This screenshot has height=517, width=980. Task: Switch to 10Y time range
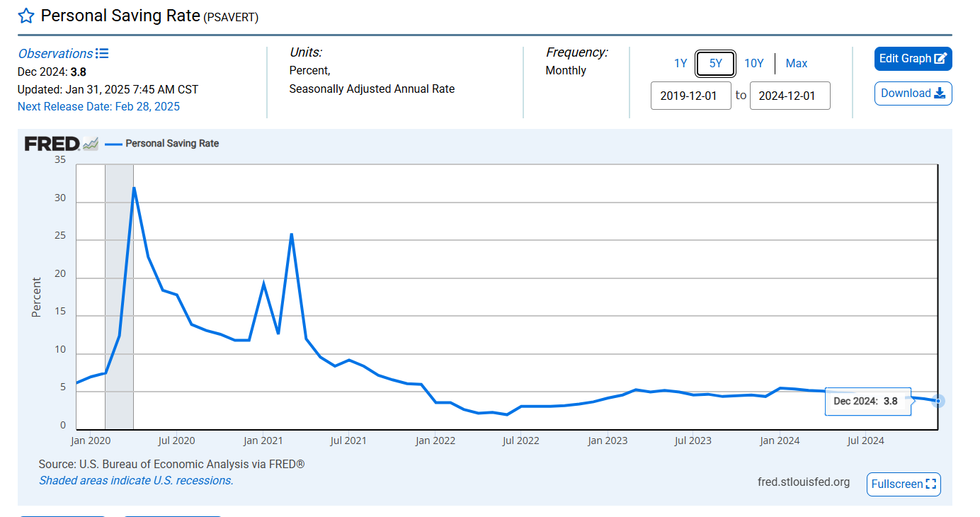pyautogui.click(x=753, y=64)
